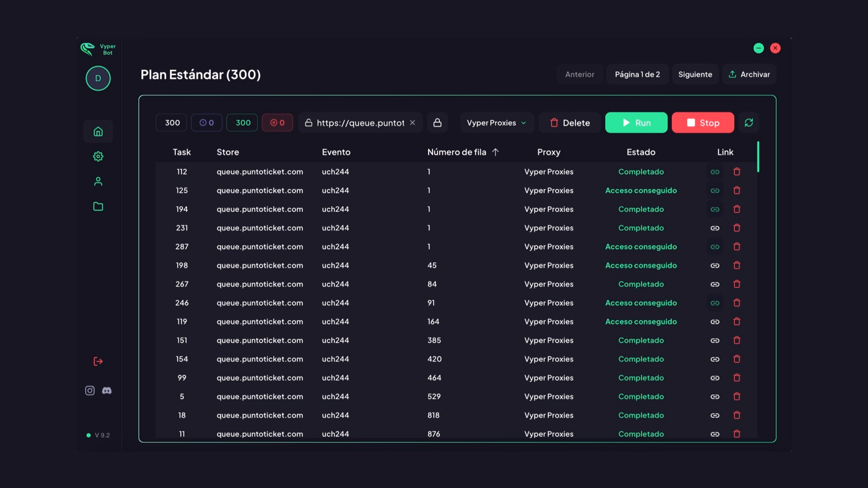Open link icon for task 198

tap(715, 266)
